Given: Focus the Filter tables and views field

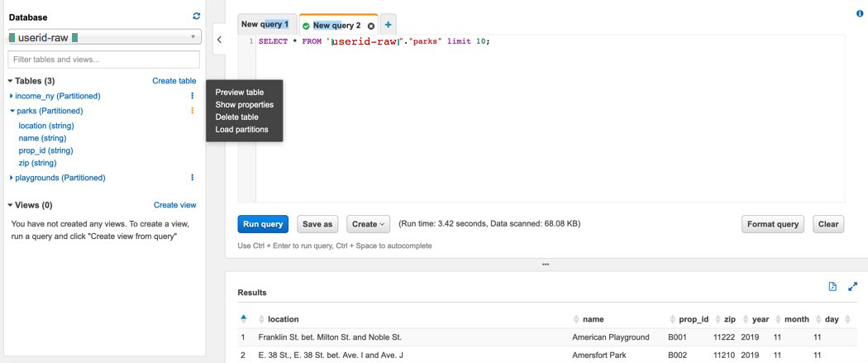Looking at the screenshot, I should [103, 60].
